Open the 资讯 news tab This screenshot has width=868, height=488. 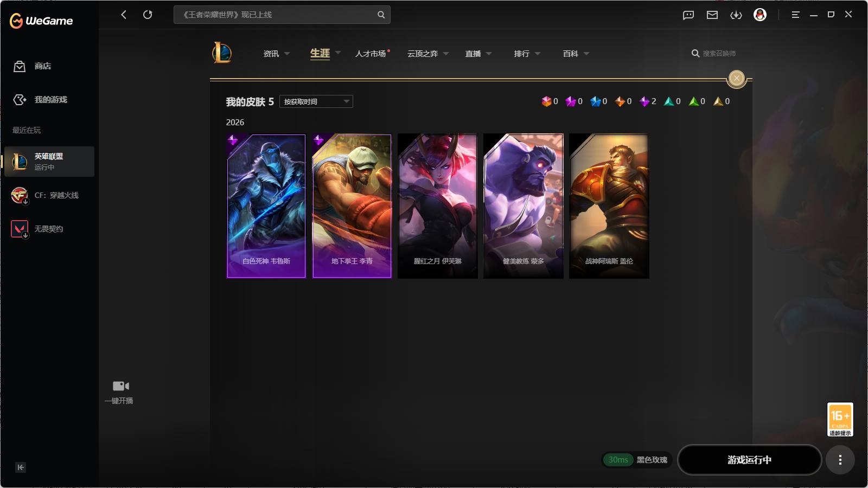271,54
